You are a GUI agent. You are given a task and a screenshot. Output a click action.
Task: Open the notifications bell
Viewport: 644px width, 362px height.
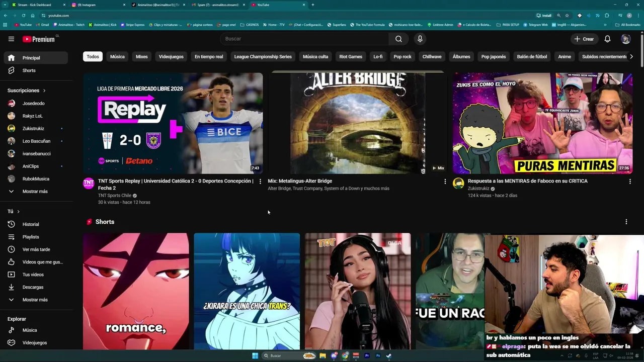(607, 39)
